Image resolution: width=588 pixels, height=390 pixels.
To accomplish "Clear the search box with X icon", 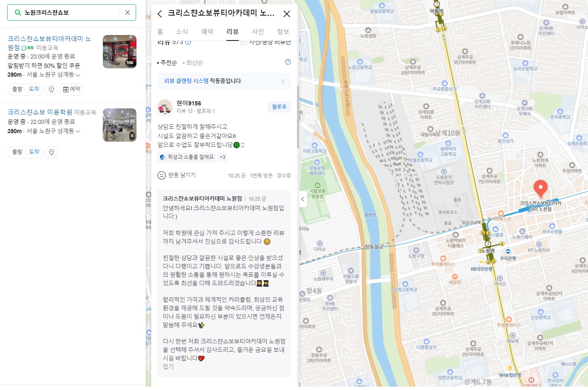I will [x=128, y=13].
